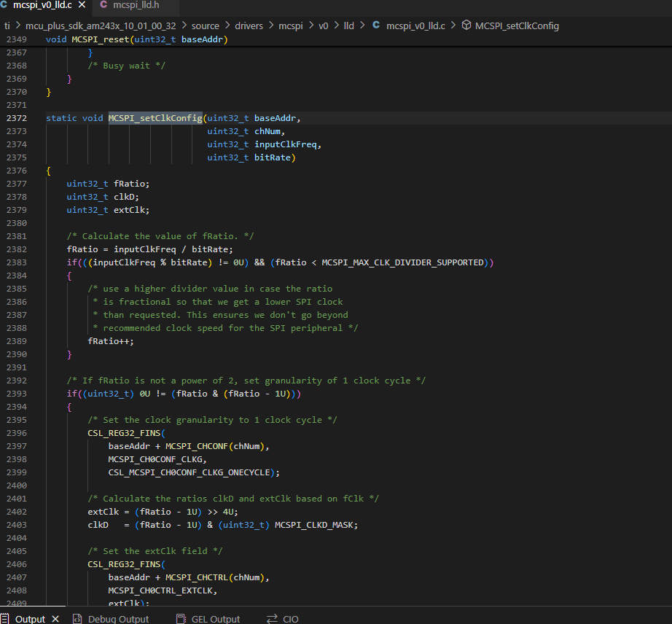Open the 'v0' breadcrumb folder
This screenshot has width=672, height=624.
pyautogui.click(x=324, y=26)
